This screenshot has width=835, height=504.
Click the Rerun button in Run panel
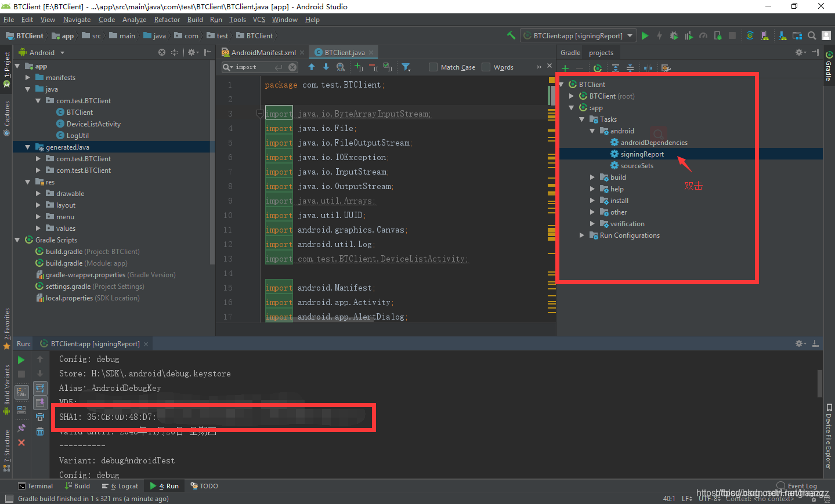(x=21, y=360)
